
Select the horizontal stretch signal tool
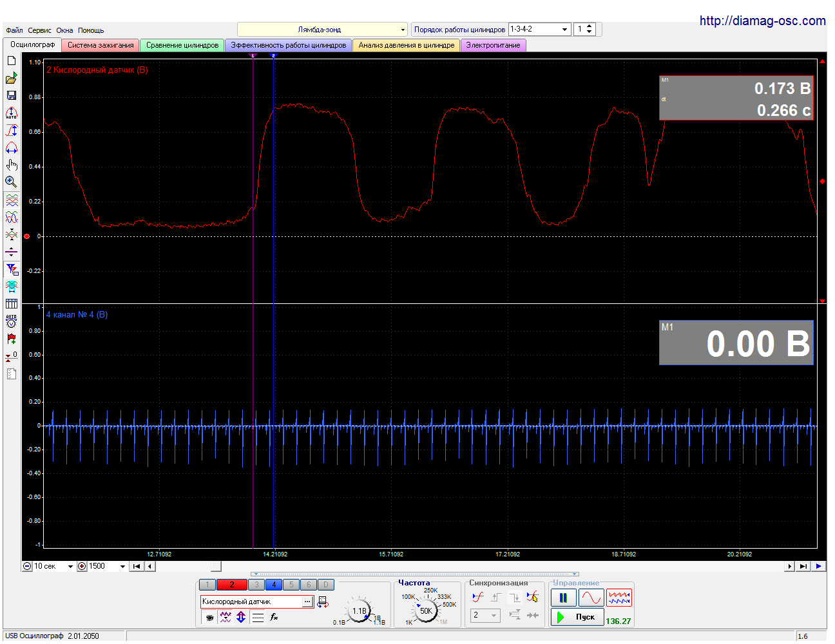[12, 147]
